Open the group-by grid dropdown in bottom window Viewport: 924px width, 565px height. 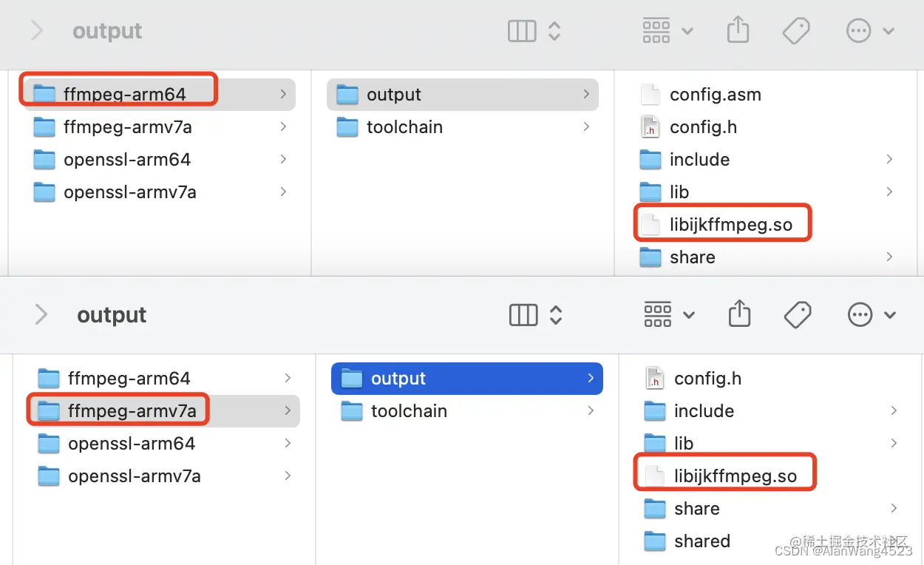click(x=668, y=315)
